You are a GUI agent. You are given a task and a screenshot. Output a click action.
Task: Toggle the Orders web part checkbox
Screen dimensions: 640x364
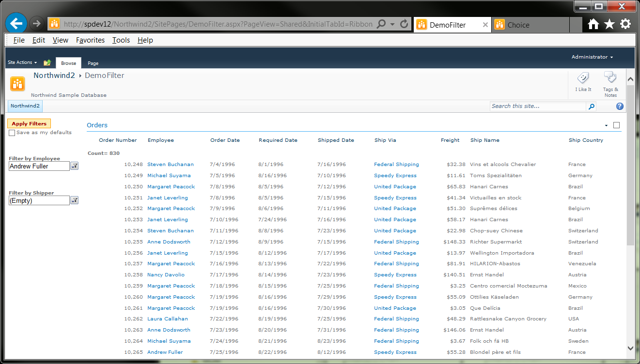click(x=616, y=125)
